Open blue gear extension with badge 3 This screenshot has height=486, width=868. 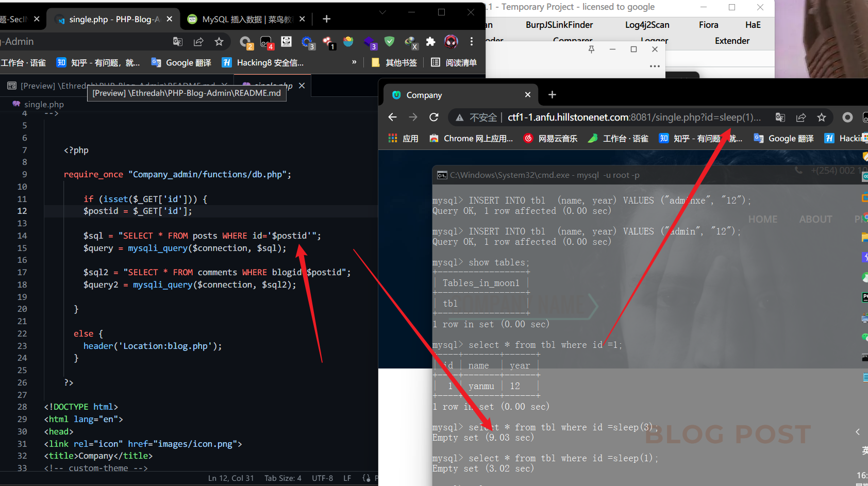click(x=307, y=42)
